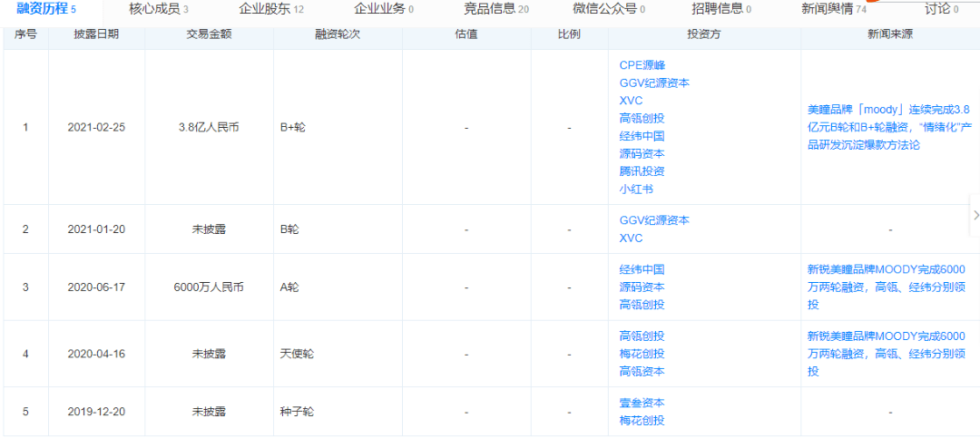
Task: Expand the right-side arrow panel
Action: (975, 215)
